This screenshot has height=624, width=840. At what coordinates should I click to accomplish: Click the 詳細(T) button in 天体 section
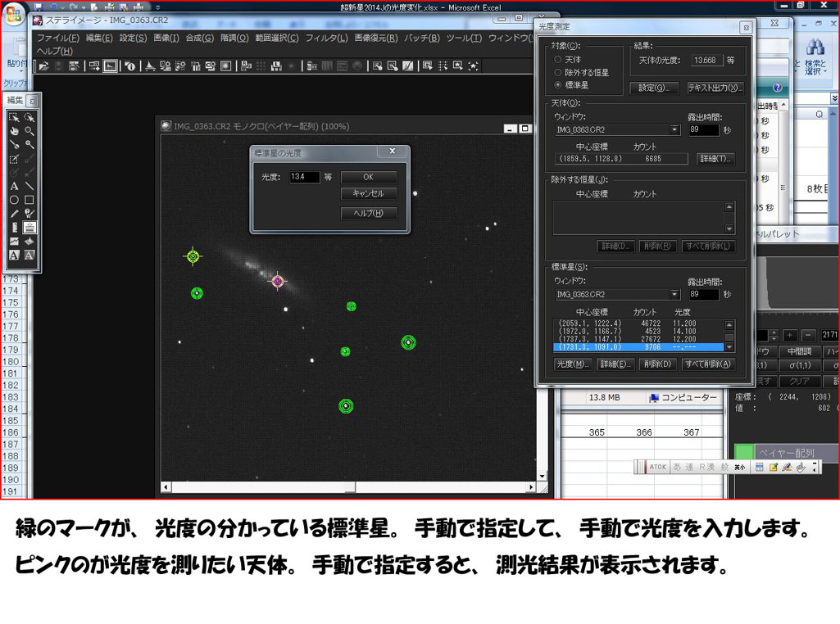click(x=715, y=159)
